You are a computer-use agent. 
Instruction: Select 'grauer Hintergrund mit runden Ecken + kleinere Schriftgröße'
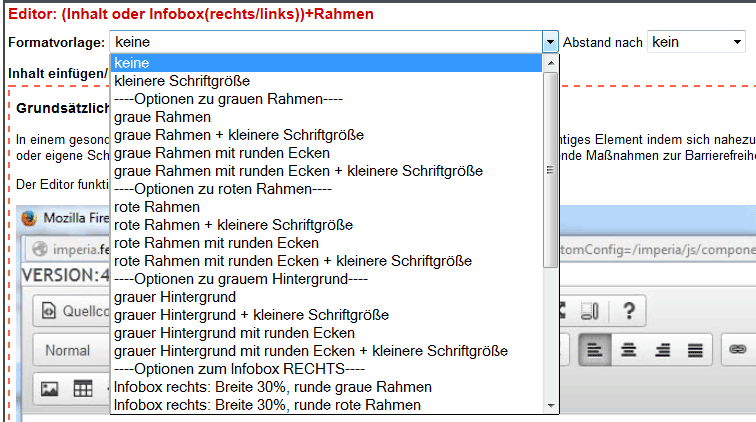(326, 351)
